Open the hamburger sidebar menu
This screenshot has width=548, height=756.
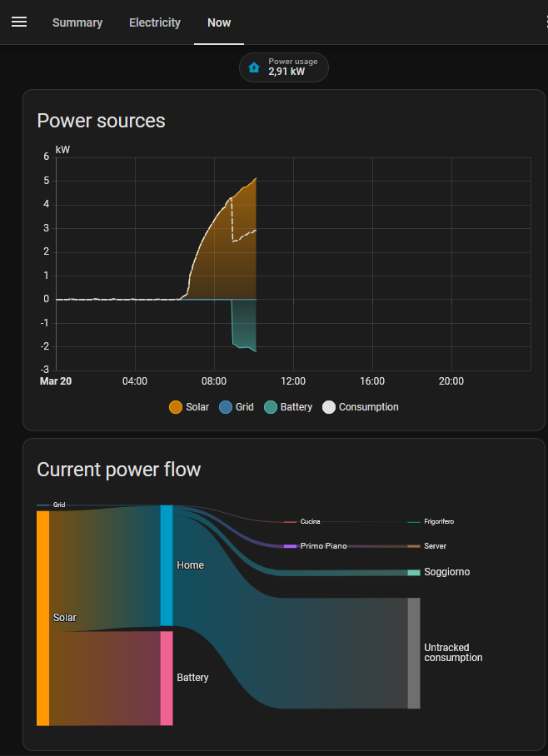(x=19, y=22)
